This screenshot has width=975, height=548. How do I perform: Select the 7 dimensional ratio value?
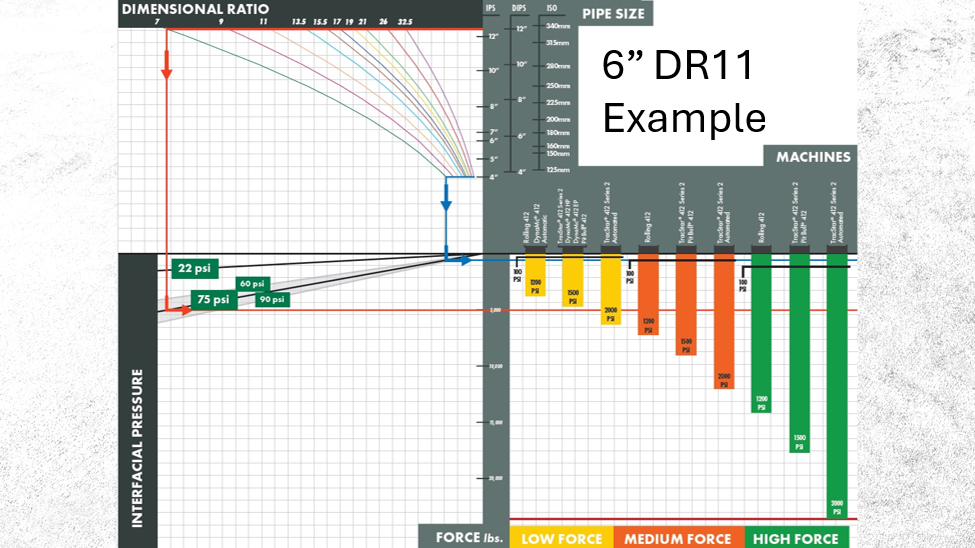[x=157, y=22]
